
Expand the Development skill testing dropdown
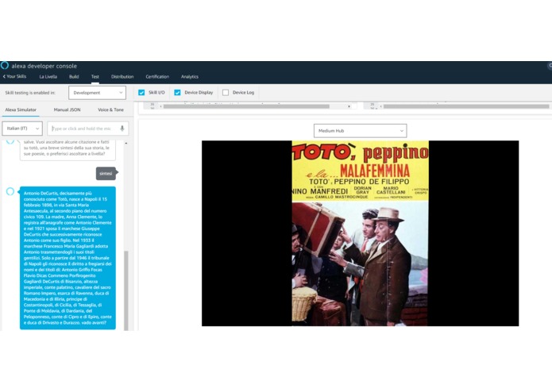(x=97, y=93)
